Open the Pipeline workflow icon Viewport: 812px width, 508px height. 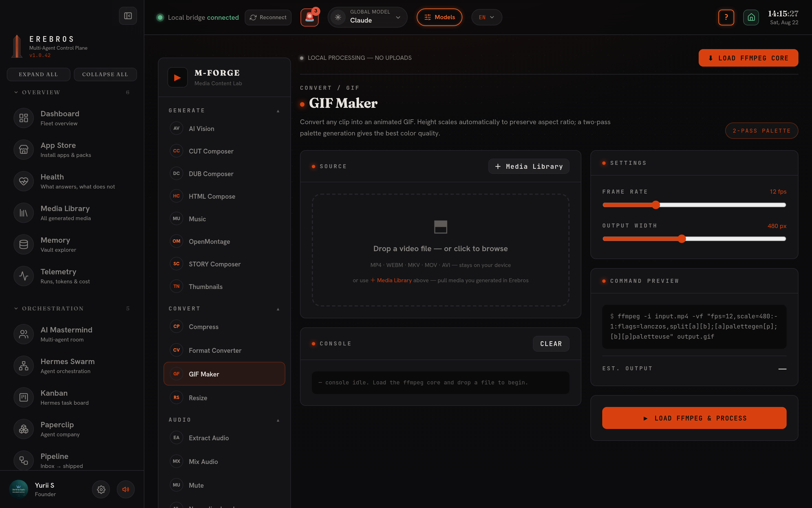(x=23, y=460)
